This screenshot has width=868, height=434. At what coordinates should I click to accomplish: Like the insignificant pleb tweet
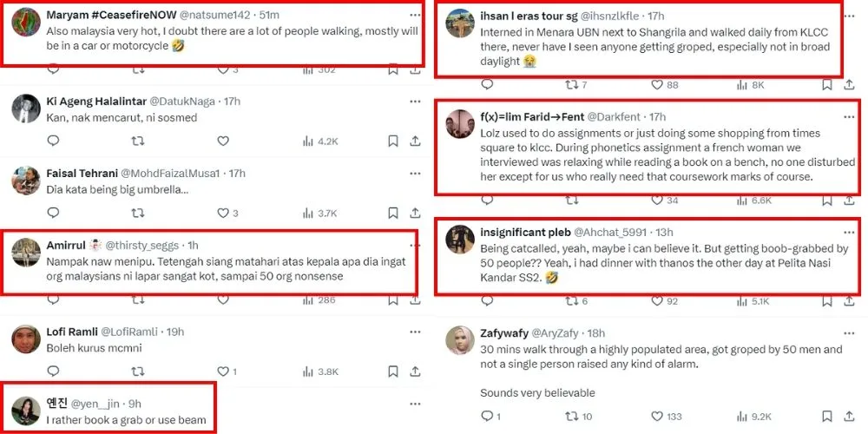pyautogui.click(x=656, y=301)
